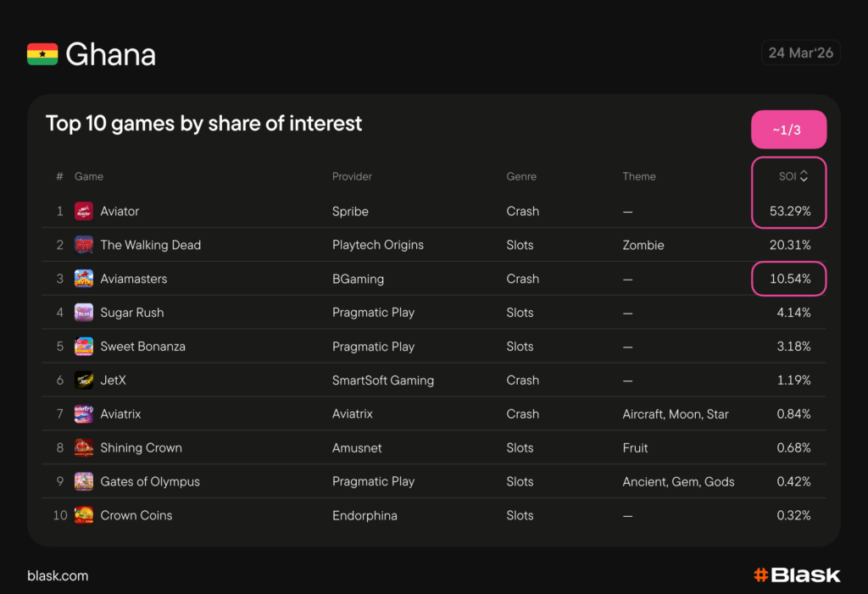Image resolution: width=868 pixels, height=594 pixels.
Task: Sort table by SOI column arrows
Action: click(x=804, y=176)
